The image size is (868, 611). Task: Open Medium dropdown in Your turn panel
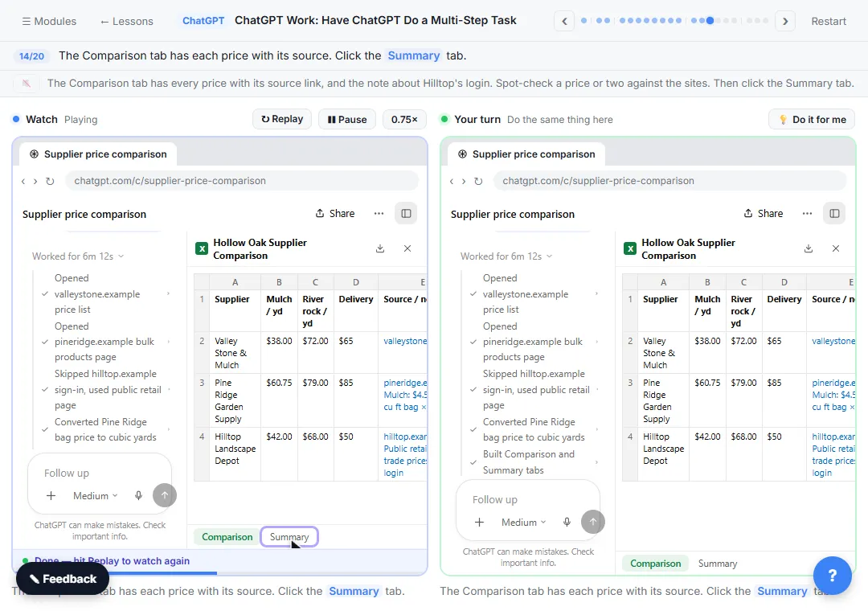pos(524,523)
